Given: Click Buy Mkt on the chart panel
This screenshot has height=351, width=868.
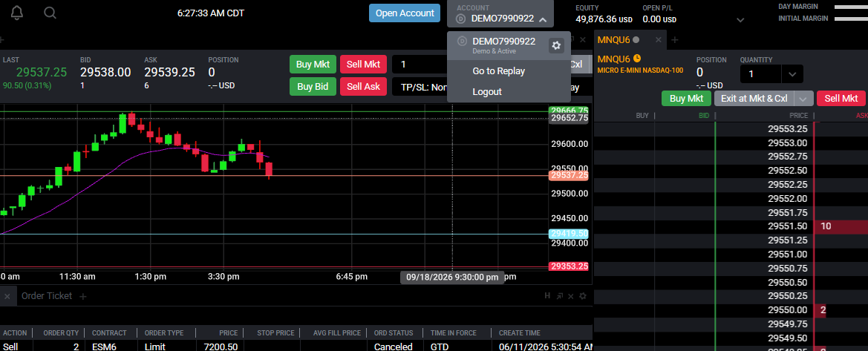Looking at the screenshot, I should click(x=313, y=65).
